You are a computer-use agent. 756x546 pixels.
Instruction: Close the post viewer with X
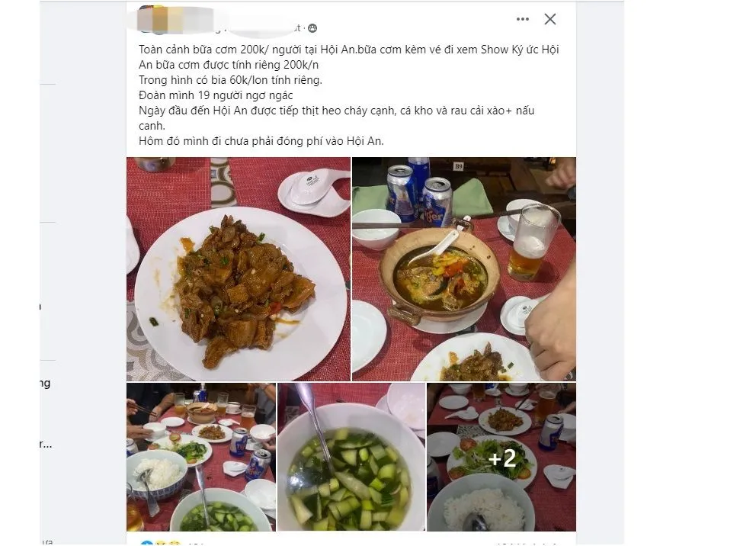click(x=550, y=19)
